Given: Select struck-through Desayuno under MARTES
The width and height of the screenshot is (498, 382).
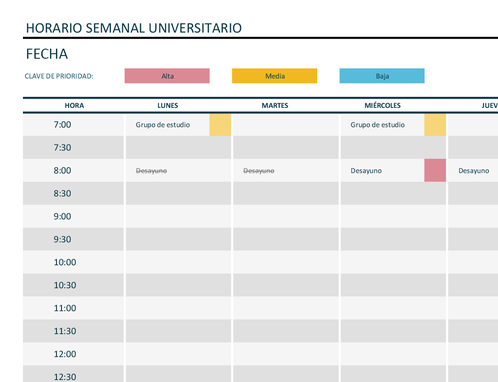Looking at the screenshot, I should [x=259, y=171].
